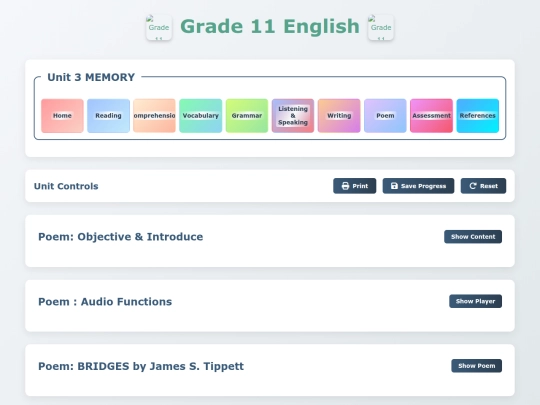Click left Grade 11 logo image
This screenshot has height=405, width=540.
click(159, 28)
